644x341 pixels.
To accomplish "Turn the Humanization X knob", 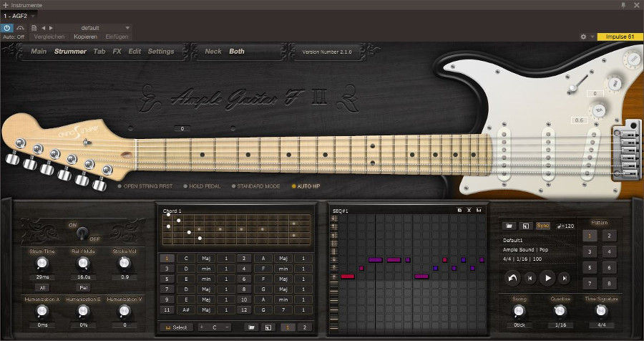I will (x=42, y=312).
